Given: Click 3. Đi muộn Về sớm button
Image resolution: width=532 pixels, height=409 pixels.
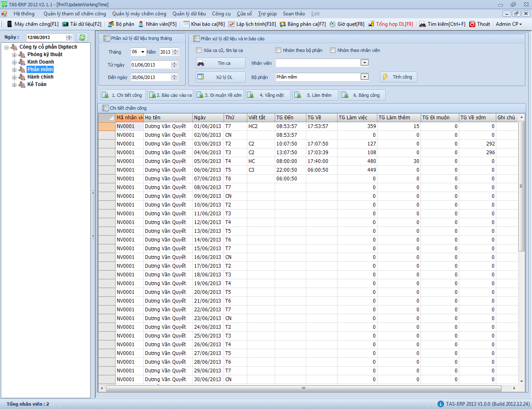Looking at the screenshot, I should point(219,95).
